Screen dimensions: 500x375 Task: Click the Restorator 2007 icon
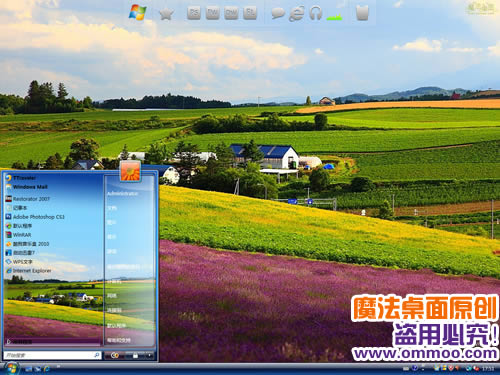pyautogui.click(x=8, y=199)
